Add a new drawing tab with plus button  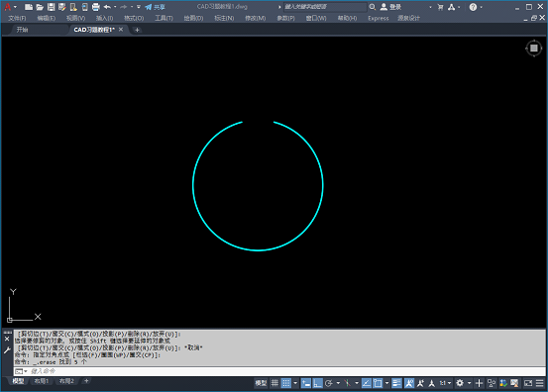pyautogui.click(x=137, y=30)
